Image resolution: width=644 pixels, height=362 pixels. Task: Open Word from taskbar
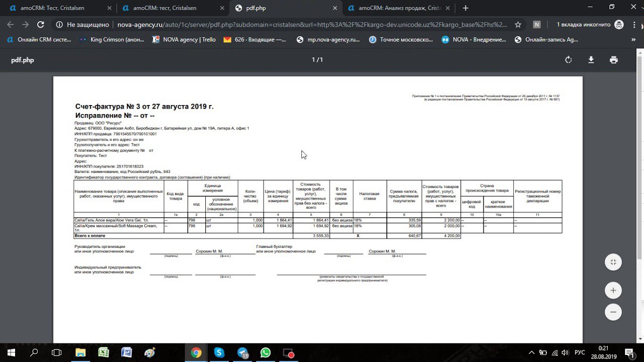tap(127, 352)
